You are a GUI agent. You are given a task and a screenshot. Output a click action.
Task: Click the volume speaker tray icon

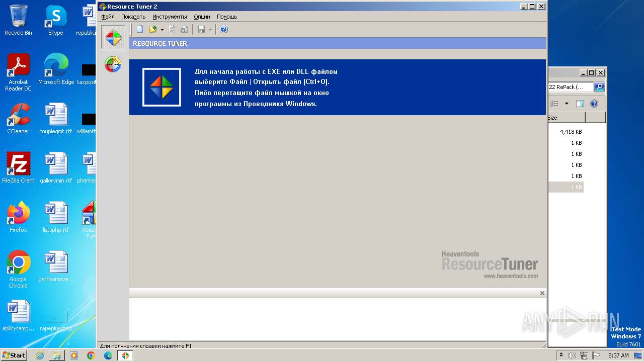point(572,355)
